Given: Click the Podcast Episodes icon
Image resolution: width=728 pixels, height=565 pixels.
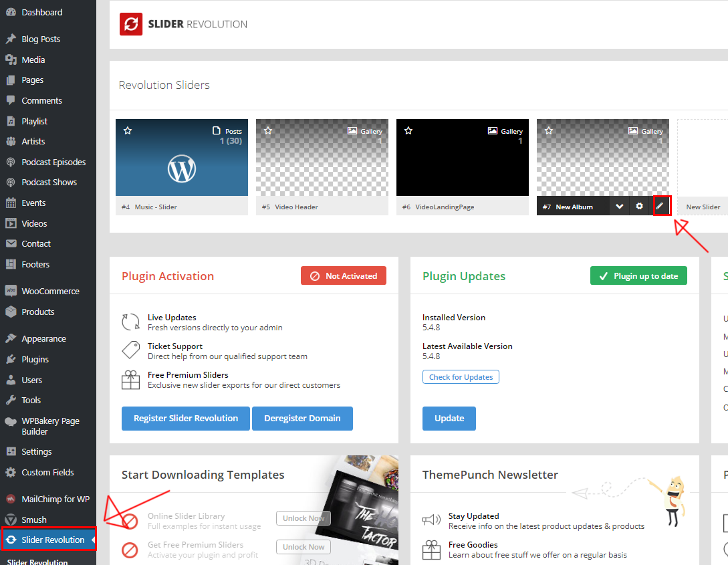Looking at the screenshot, I should coord(11,162).
